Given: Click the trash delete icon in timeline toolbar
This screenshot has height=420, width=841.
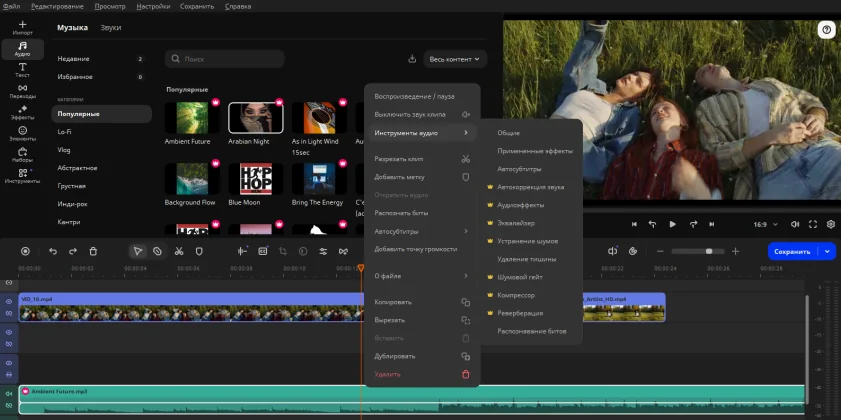Looking at the screenshot, I should [93, 251].
